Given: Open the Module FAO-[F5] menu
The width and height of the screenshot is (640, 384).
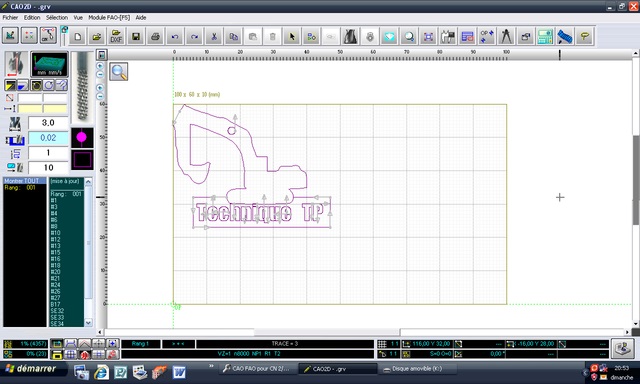Looking at the screenshot, I should [x=109, y=18].
